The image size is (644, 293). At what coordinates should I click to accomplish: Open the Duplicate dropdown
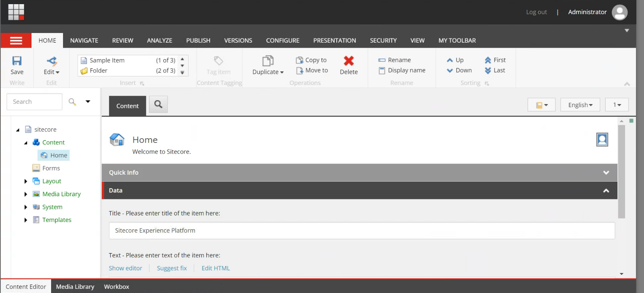268,72
